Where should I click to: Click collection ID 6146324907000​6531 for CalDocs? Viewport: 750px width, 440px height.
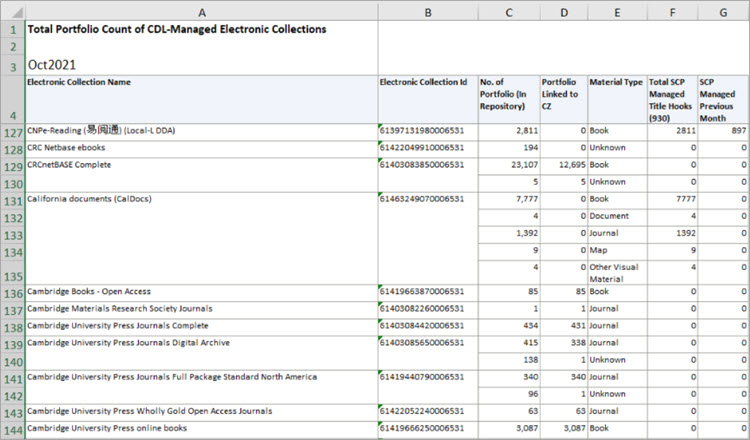coord(428,238)
